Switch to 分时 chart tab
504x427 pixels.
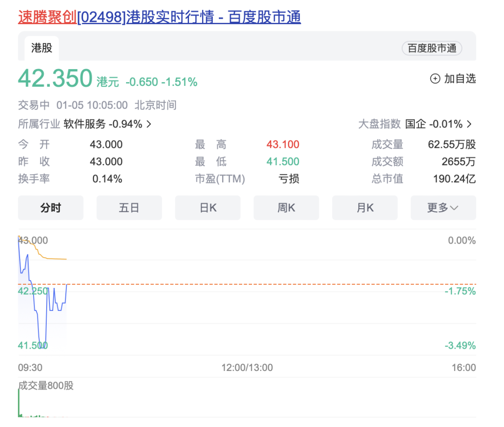tap(50, 208)
